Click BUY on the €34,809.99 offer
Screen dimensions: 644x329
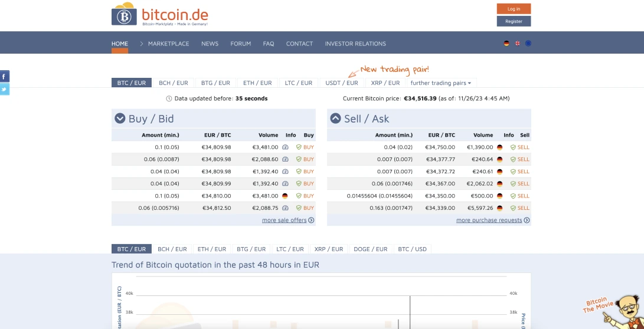[309, 184]
